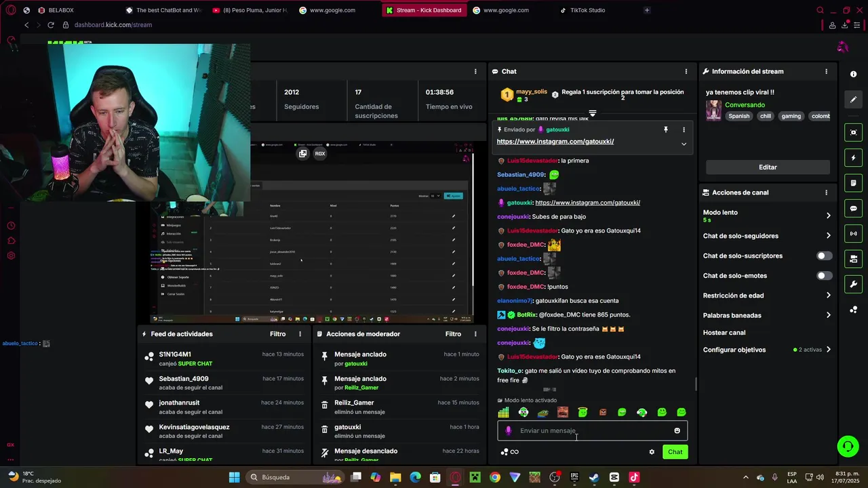The image size is (868, 488).
Task: Open a new browser tab
Action: click(x=647, y=10)
